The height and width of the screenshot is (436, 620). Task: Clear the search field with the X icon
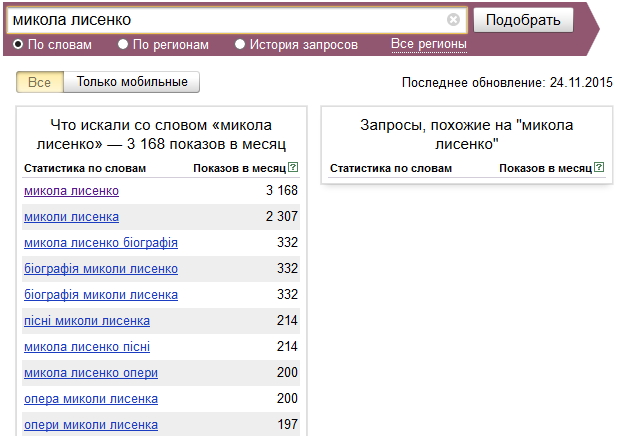coord(453,19)
